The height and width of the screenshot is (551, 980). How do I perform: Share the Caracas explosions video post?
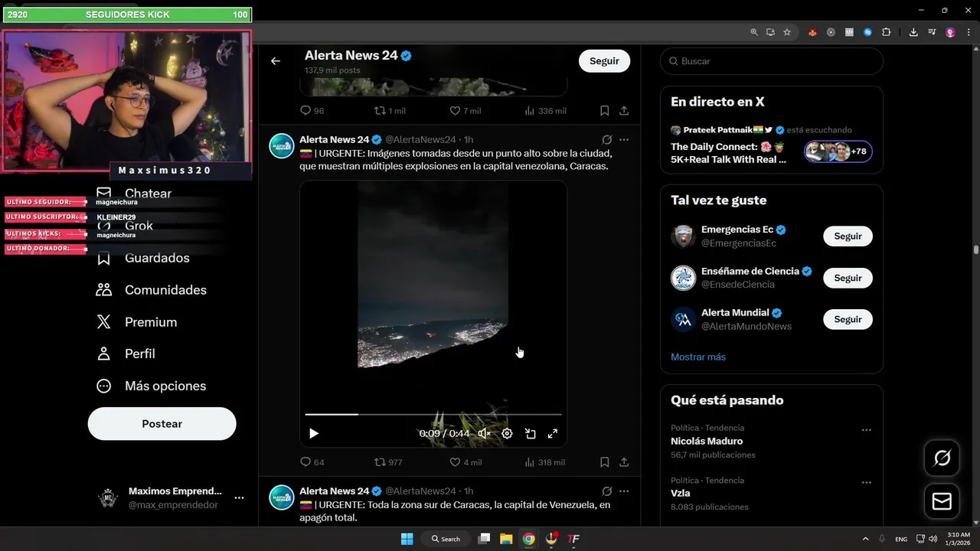tap(624, 462)
